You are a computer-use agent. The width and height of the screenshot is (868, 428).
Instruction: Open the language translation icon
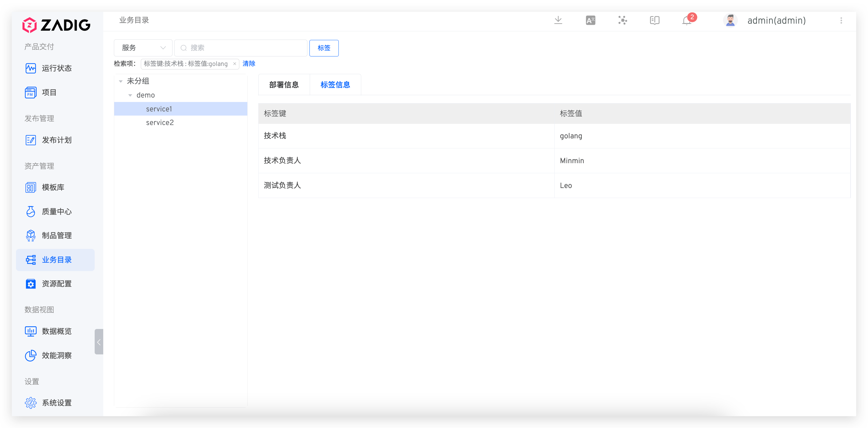point(590,20)
